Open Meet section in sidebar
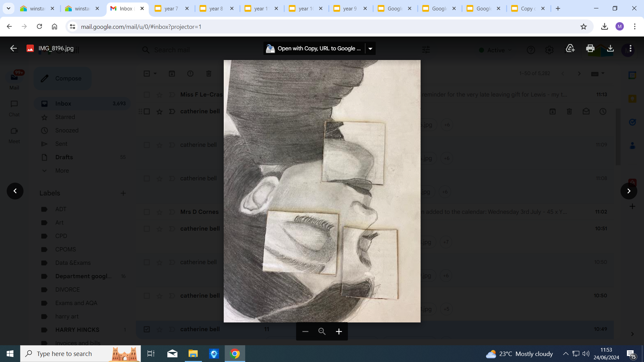 click(x=14, y=135)
